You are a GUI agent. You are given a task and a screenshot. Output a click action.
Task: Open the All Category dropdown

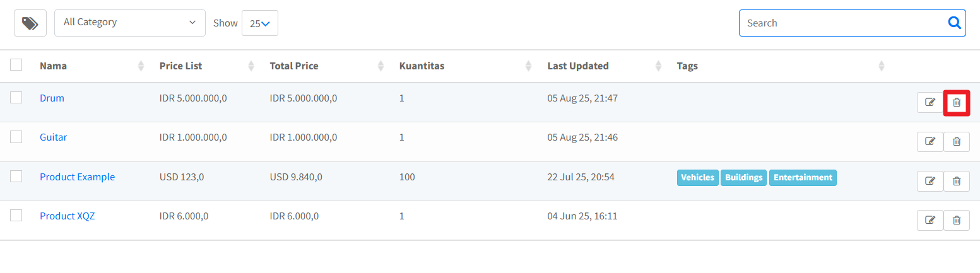click(130, 23)
